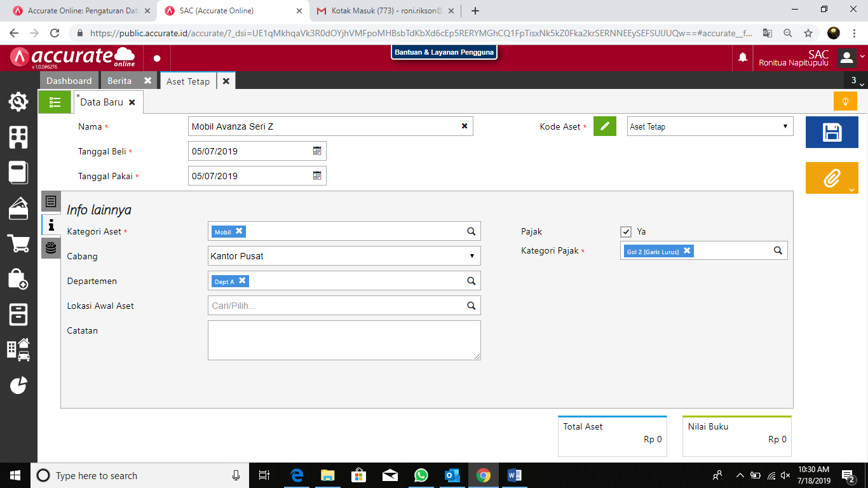This screenshot has height=488, width=868.
Task: Click the Tanggal Beli date field
Action: coord(257,151)
